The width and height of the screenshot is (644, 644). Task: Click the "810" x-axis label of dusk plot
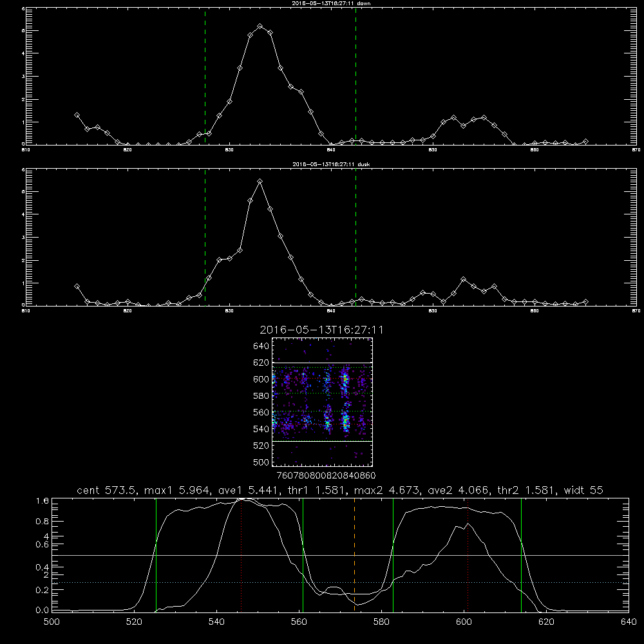click(x=26, y=311)
